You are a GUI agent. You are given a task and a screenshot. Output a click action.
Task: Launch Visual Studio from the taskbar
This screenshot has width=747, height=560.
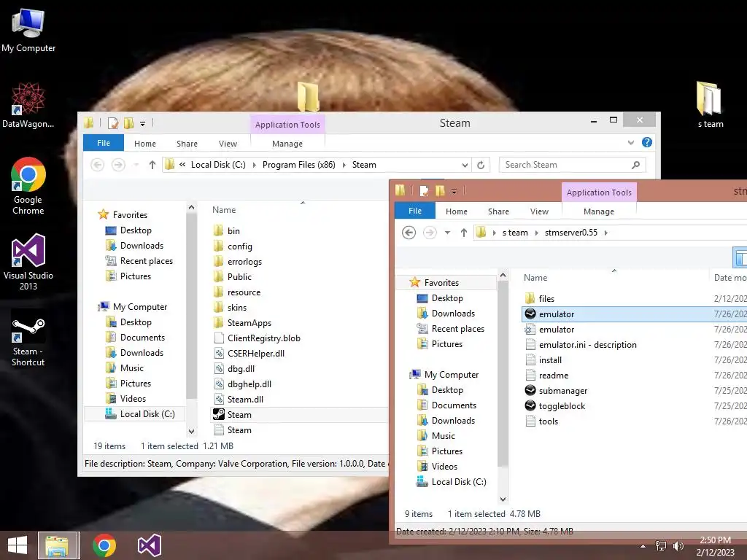[149, 545]
